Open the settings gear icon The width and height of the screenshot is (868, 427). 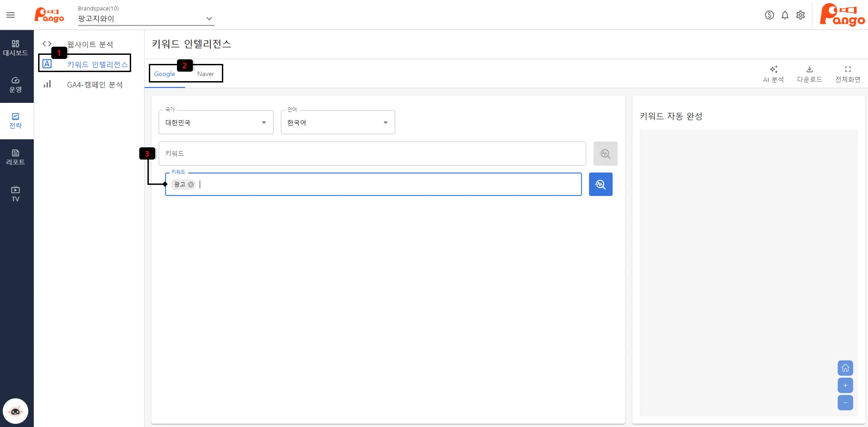pos(800,15)
